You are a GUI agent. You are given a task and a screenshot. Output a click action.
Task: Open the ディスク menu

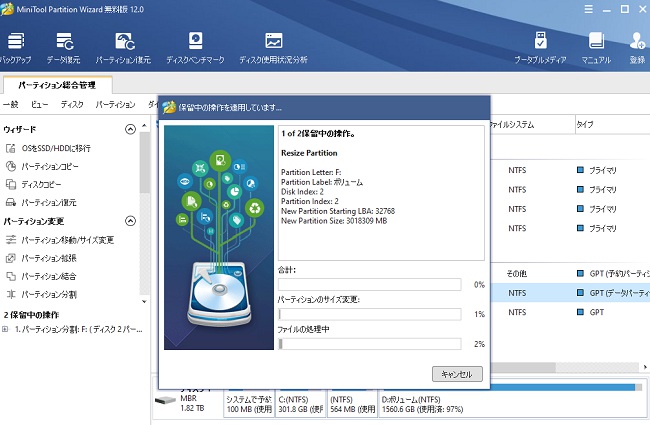pos(72,105)
